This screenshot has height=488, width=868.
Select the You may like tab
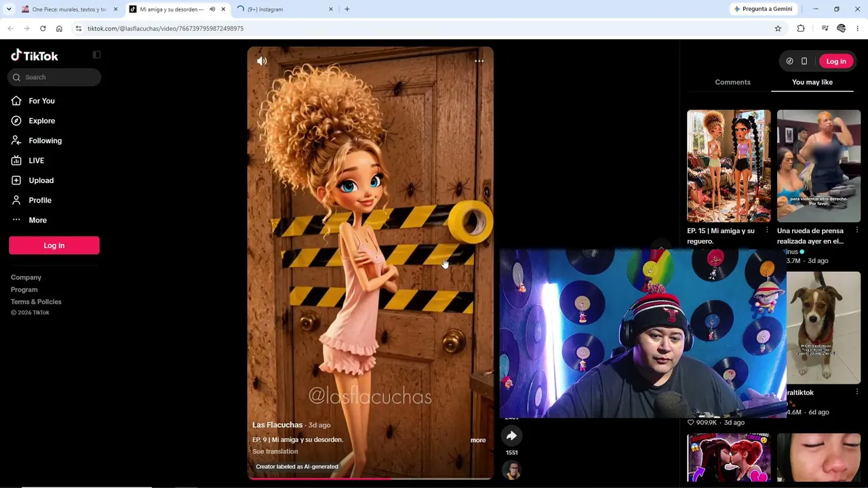[812, 82]
